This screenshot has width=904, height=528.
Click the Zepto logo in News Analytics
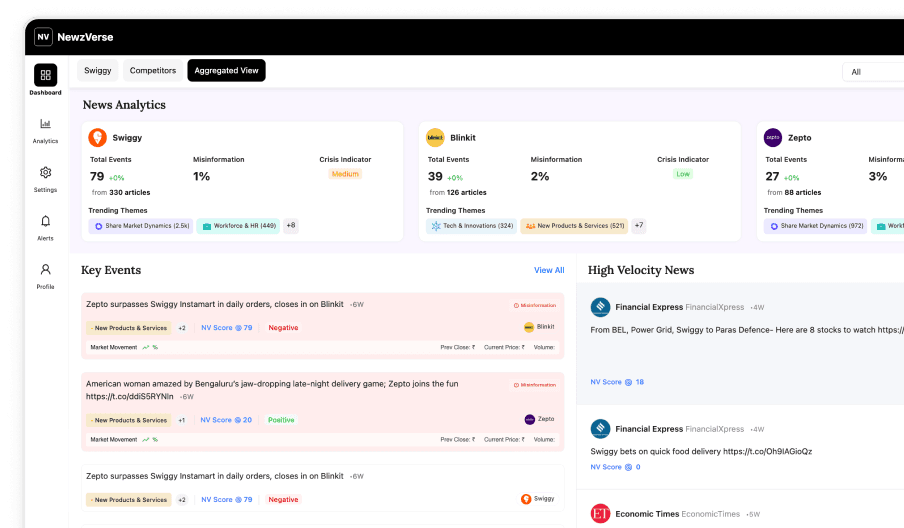coord(773,138)
